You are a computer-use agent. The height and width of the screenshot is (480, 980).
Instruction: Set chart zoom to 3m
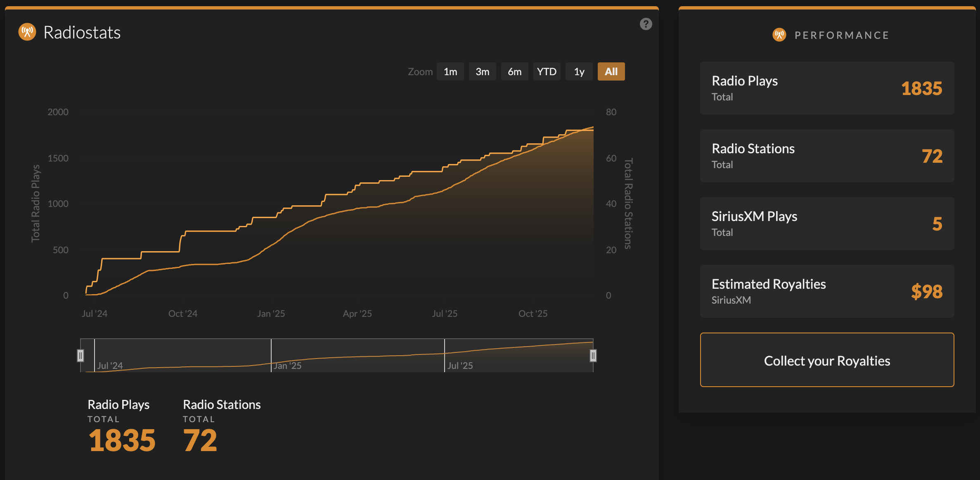[x=482, y=72]
